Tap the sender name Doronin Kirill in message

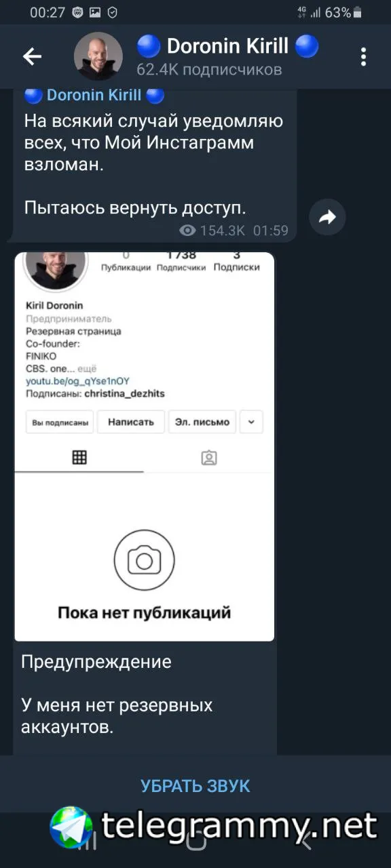94,95
